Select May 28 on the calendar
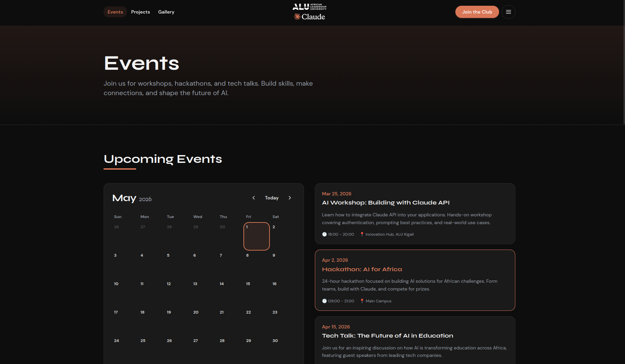 pos(230,350)
